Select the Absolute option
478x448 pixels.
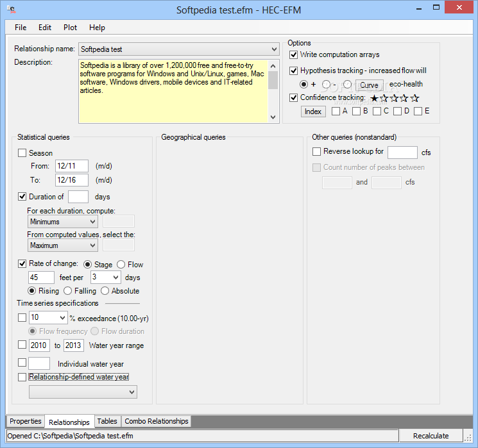[x=105, y=291]
